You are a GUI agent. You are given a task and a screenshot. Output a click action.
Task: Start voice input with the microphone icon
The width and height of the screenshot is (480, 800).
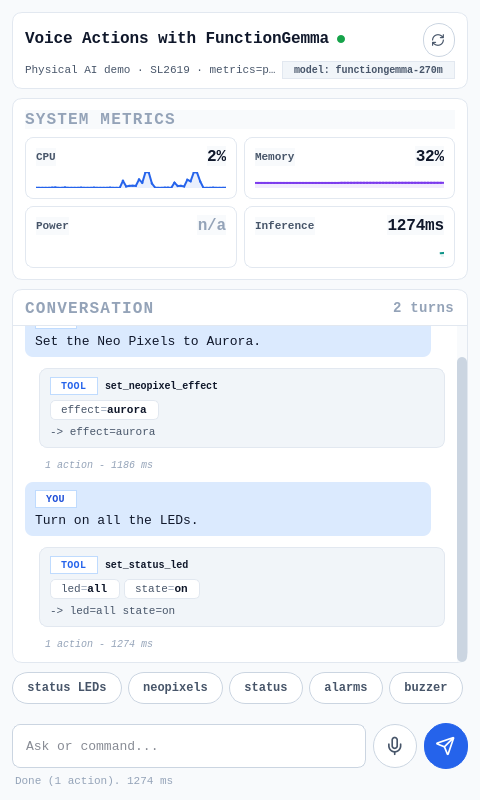394,745
